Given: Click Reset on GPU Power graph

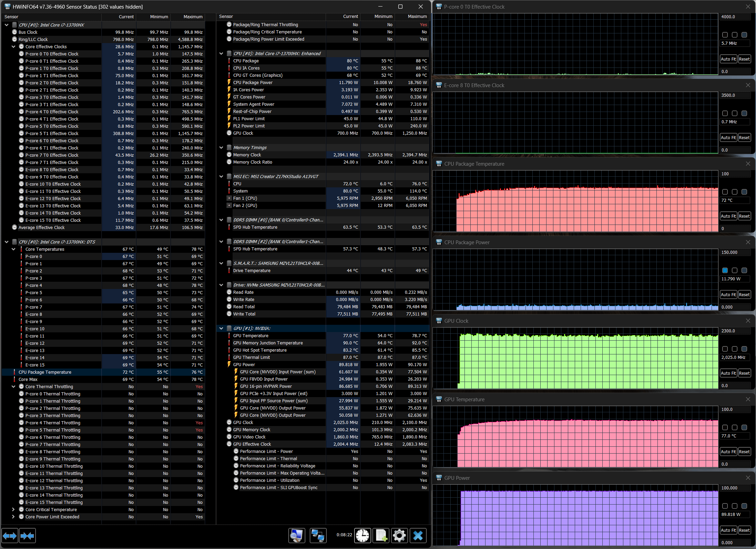Looking at the screenshot, I should click(x=744, y=530).
